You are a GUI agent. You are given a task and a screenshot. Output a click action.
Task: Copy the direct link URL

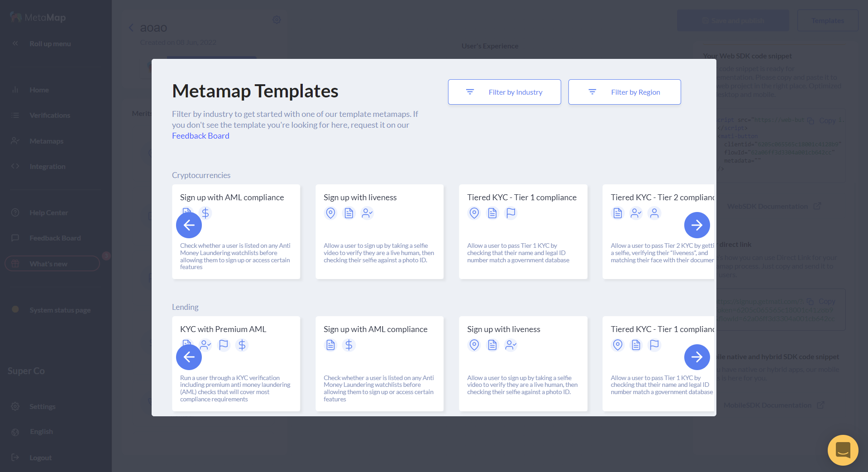[821, 301]
